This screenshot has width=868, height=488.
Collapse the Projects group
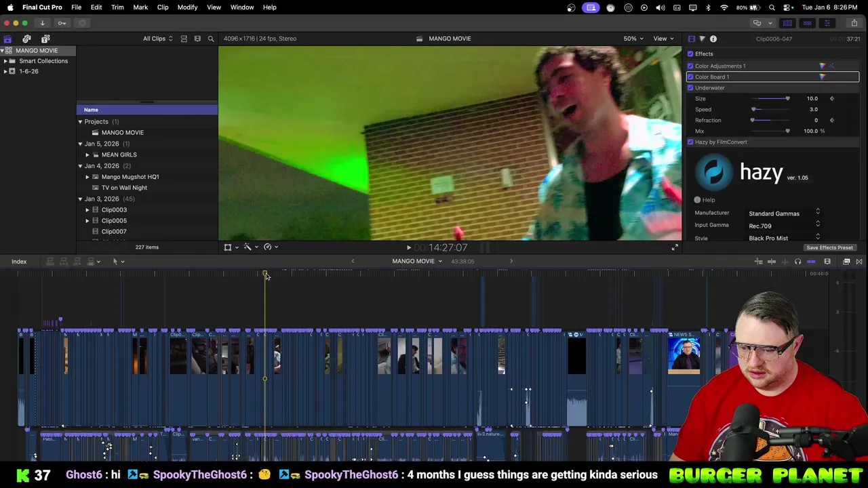[80, 122]
